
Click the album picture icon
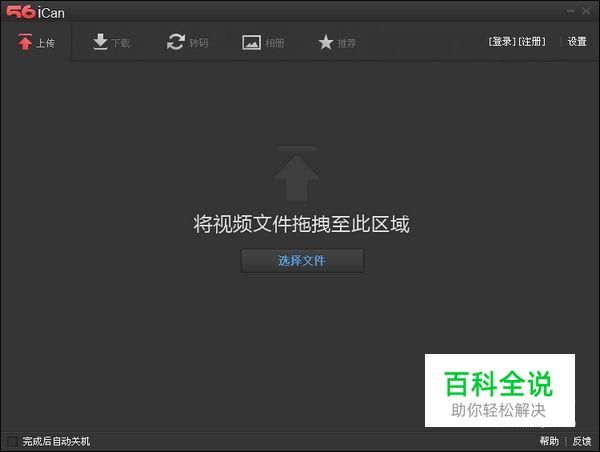click(251, 42)
